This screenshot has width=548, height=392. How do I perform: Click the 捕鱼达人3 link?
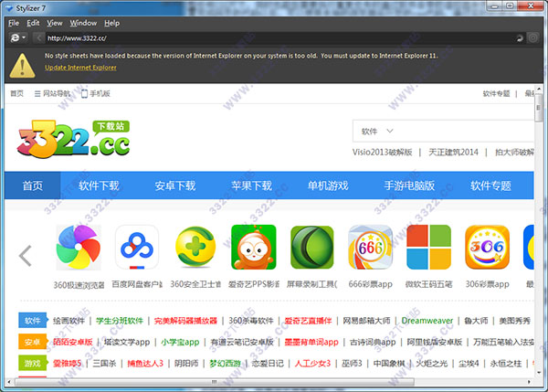pyautogui.click(x=145, y=364)
